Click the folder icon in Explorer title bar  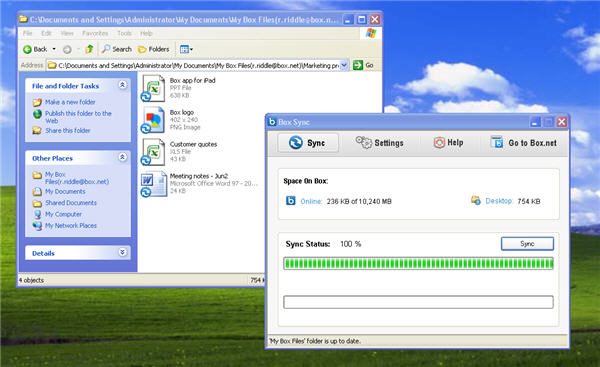24,19
